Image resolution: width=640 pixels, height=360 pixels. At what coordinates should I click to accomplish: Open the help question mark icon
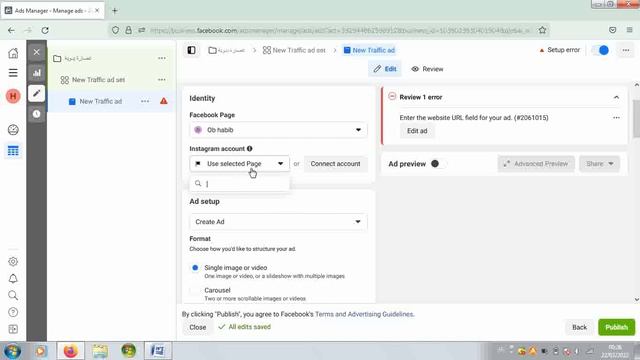pos(13,312)
